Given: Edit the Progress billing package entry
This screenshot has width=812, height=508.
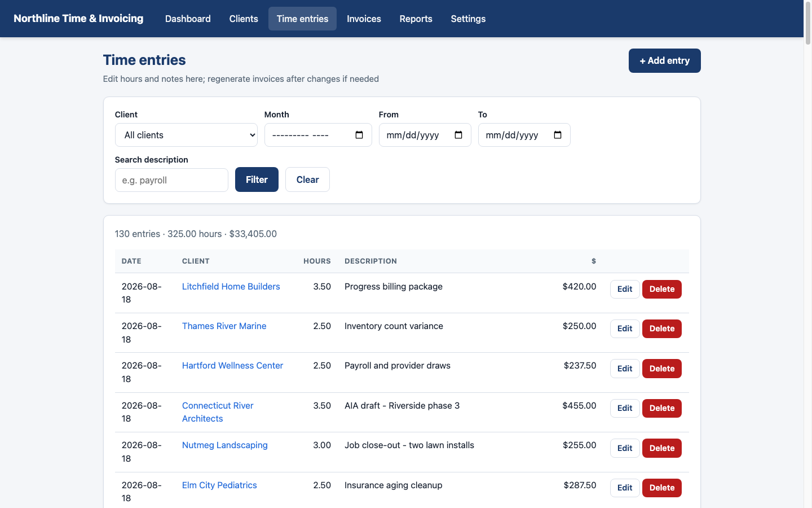Looking at the screenshot, I should [625, 289].
